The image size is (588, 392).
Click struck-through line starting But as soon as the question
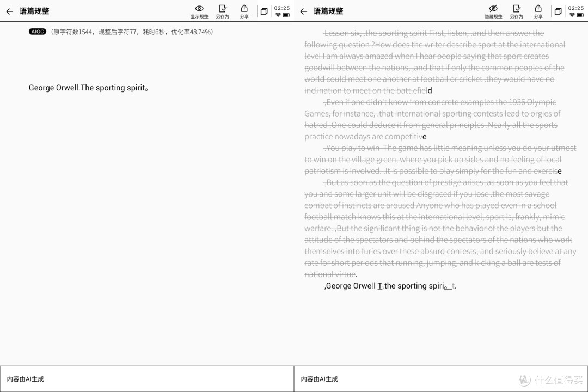[446, 183]
